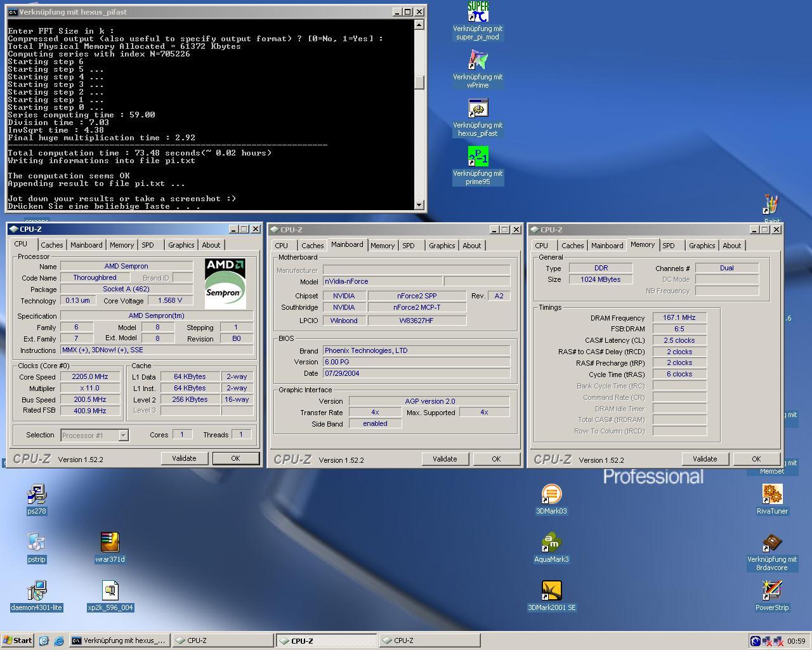Switch to hexus_pifast taskbar button
Image resolution: width=812 pixels, height=650 pixels.
point(119,640)
